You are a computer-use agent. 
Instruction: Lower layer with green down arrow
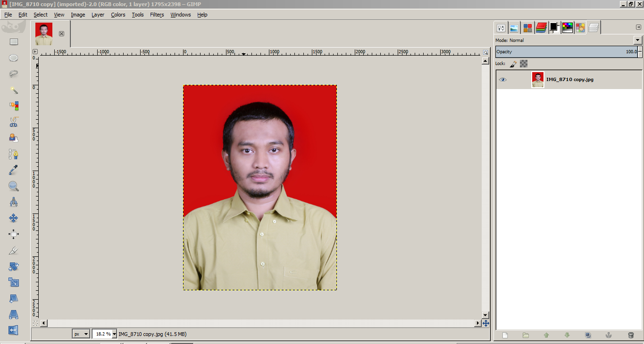(x=567, y=336)
